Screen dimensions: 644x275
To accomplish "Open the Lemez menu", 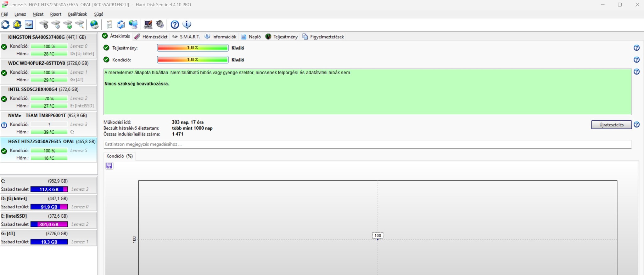I will [x=20, y=14].
